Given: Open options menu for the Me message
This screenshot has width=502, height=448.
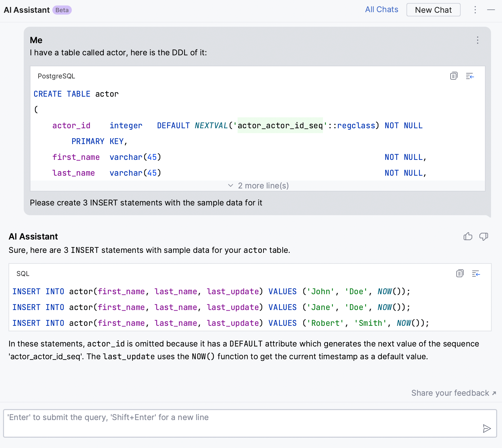Looking at the screenshot, I should [477, 40].
